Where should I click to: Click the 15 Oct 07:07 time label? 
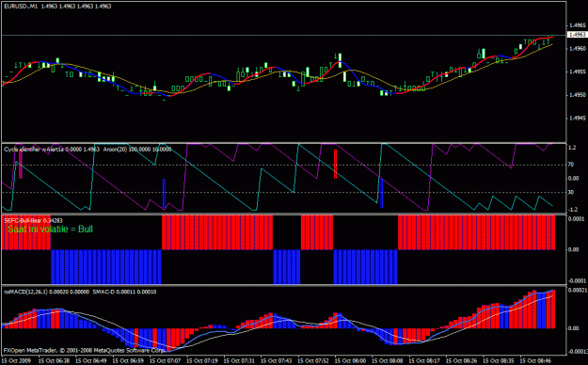tap(166, 360)
